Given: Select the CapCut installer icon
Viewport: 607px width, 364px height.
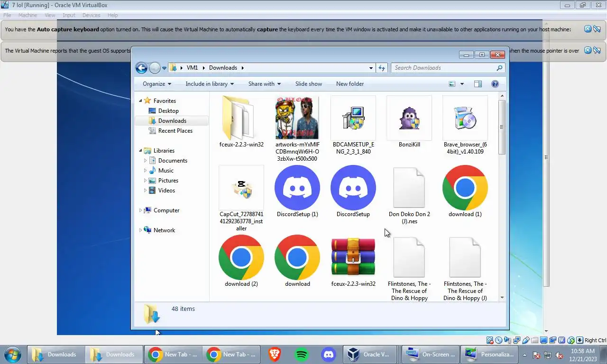Looking at the screenshot, I should (x=241, y=188).
